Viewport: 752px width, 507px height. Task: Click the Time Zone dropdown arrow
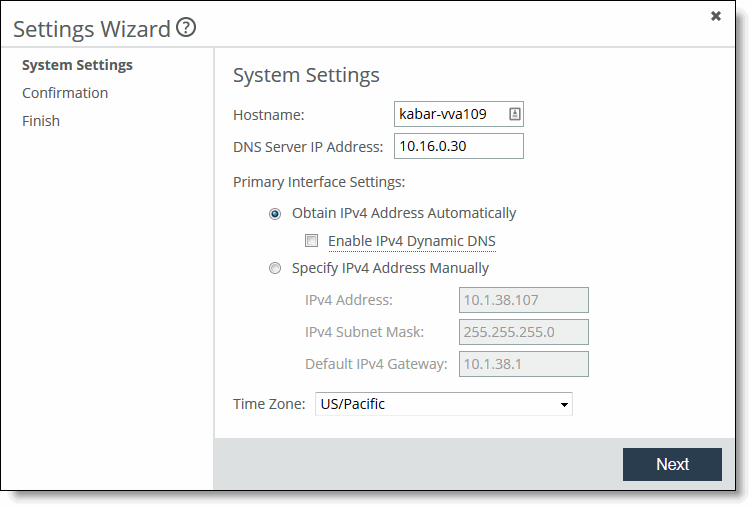[x=565, y=405]
